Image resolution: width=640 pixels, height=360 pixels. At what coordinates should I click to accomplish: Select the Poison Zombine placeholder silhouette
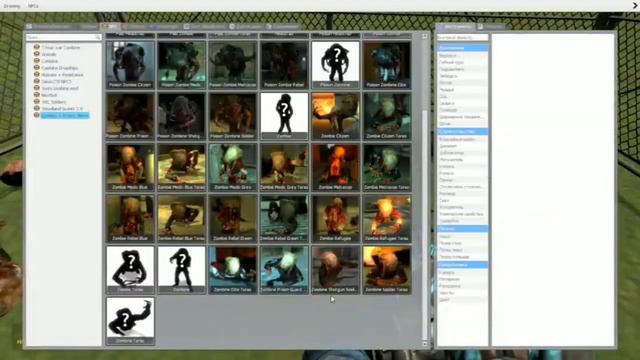336,65
